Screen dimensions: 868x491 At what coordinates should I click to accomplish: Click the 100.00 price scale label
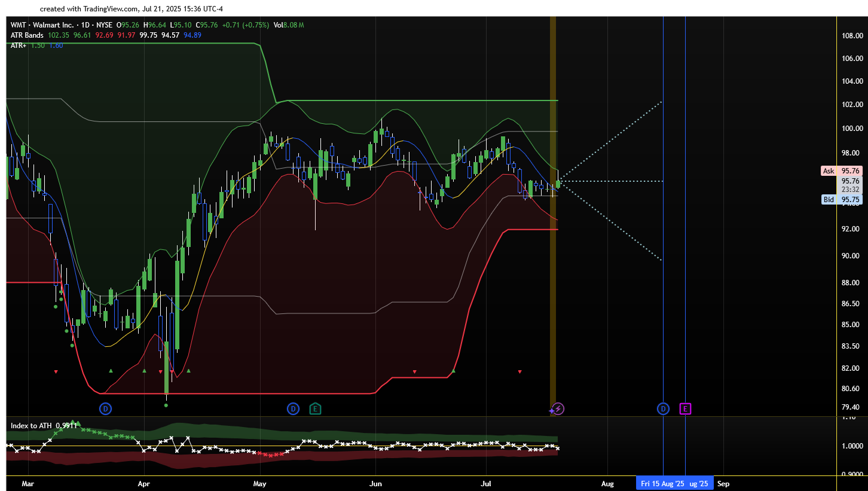coord(851,129)
